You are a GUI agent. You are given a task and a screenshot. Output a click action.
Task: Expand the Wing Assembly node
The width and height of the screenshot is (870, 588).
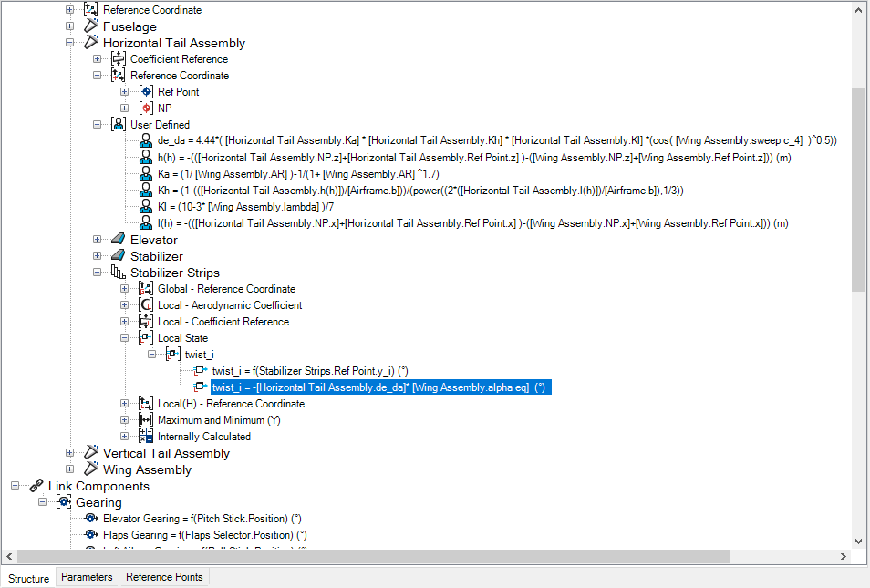click(x=69, y=469)
